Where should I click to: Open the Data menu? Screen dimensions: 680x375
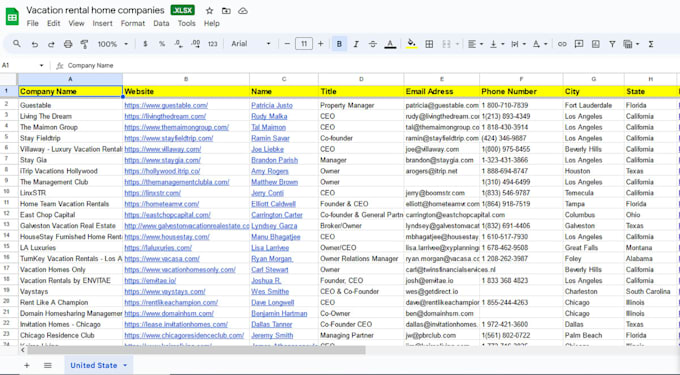tap(161, 23)
